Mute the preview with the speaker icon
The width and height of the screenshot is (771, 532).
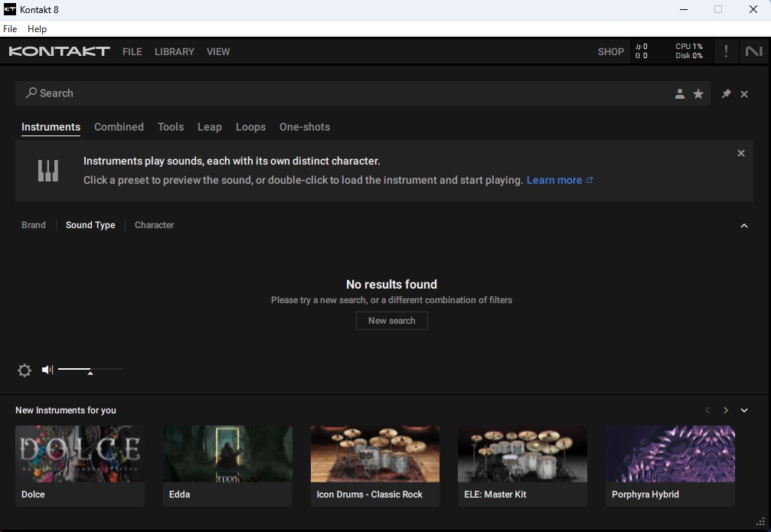point(47,369)
